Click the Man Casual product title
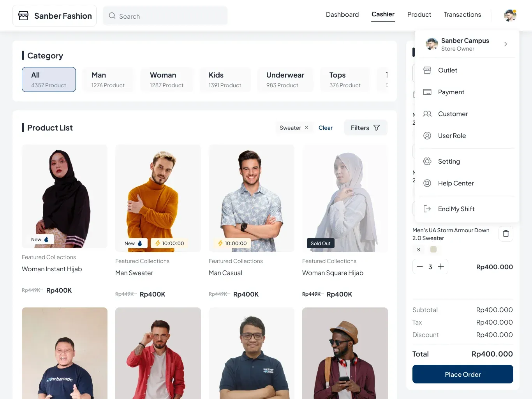Viewport: 532px width, 399px height. point(225,273)
